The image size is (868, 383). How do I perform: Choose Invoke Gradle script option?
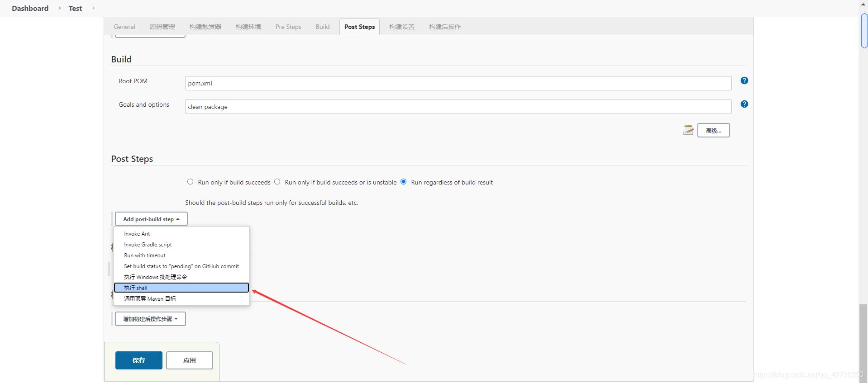click(x=181, y=245)
